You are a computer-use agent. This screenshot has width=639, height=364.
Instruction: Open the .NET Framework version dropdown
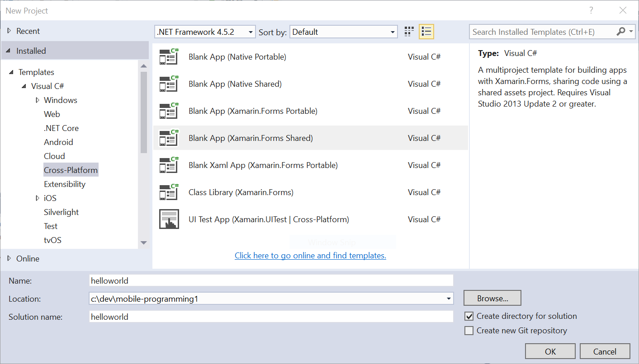coord(205,32)
